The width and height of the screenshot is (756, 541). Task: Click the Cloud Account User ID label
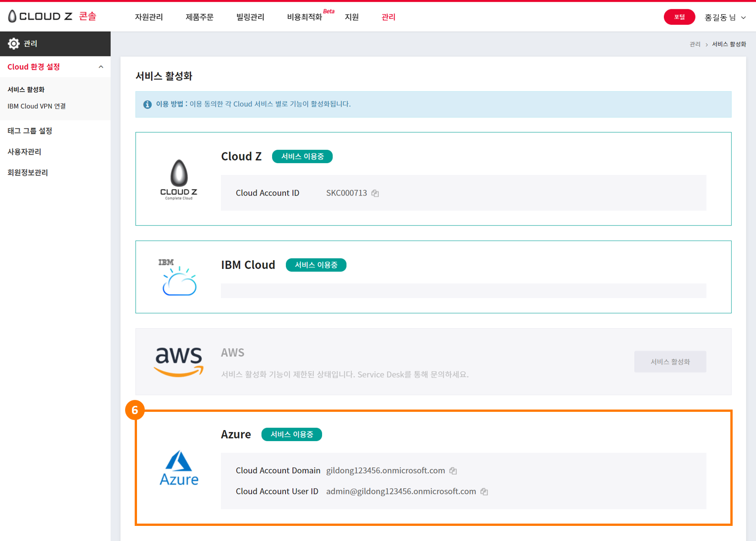click(277, 492)
